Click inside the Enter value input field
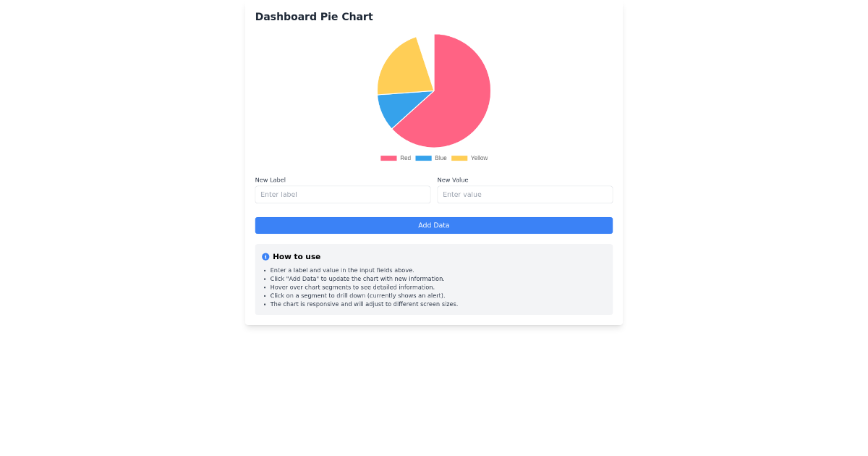 coord(524,194)
